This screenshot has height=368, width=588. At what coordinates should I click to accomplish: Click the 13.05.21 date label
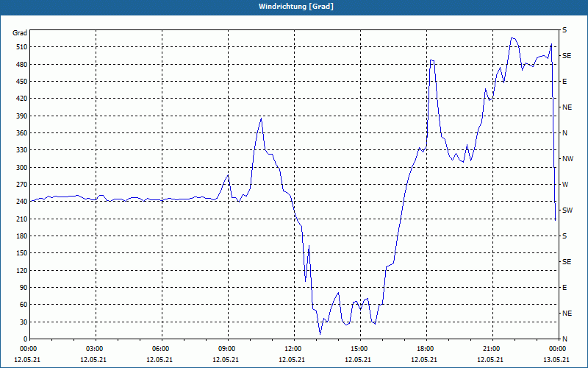click(556, 359)
